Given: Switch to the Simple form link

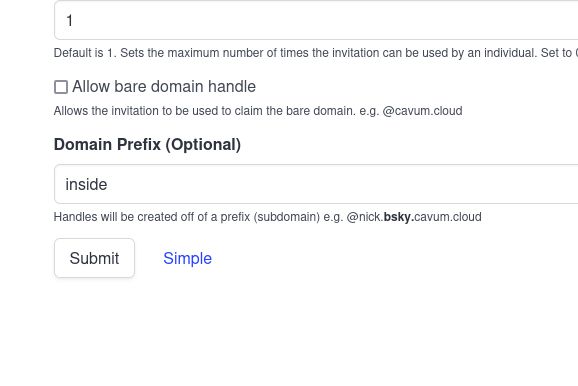Looking at the screenshot, I should tap(188, 258).
